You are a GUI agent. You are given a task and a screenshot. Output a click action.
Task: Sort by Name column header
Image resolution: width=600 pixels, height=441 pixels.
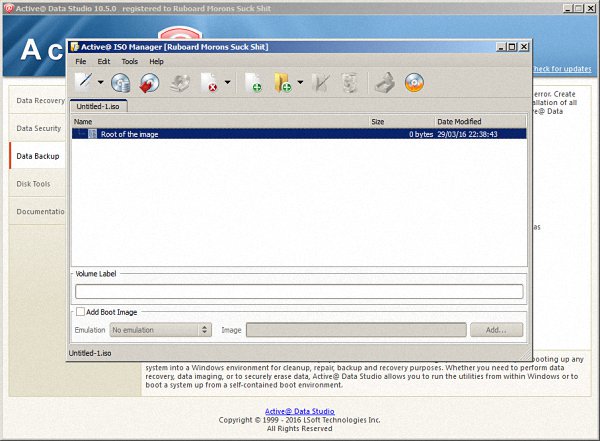coord(220,122)
